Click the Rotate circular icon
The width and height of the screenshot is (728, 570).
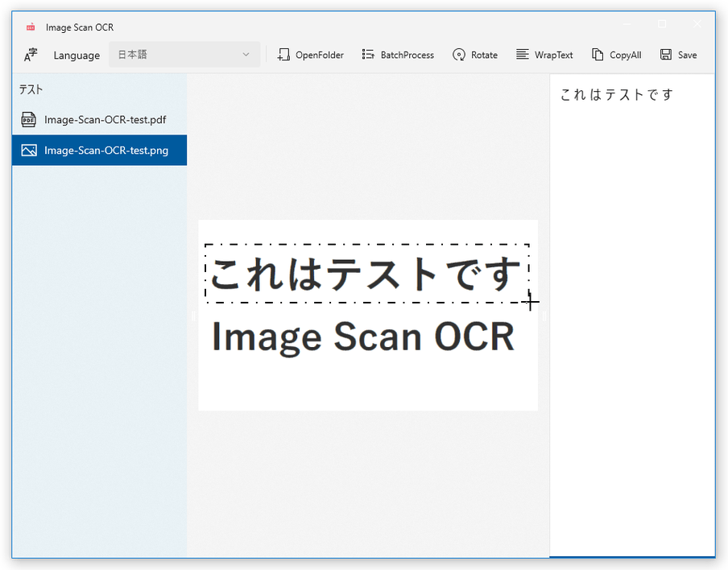tap(459, 55)
